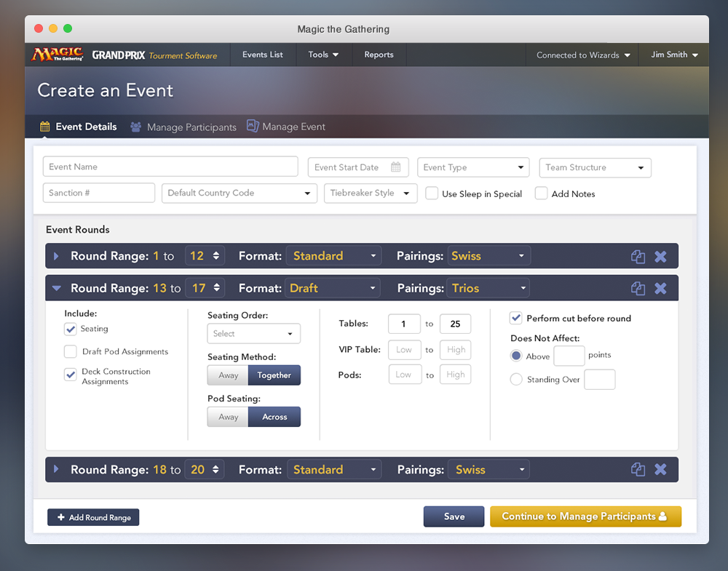Click Continue to Manage Participants
This screenshot has height=571, width=728.
click(585, 516)
